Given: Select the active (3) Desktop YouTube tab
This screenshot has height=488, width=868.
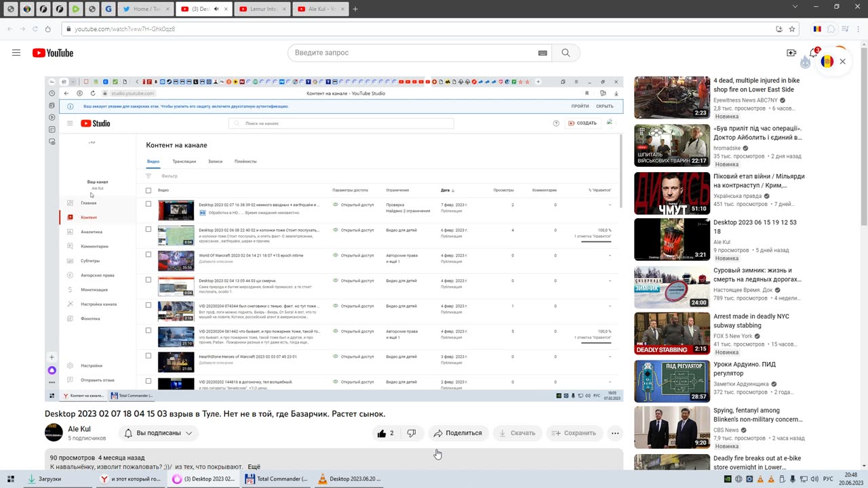Looking at the screenshot, I should pos(205,9).
